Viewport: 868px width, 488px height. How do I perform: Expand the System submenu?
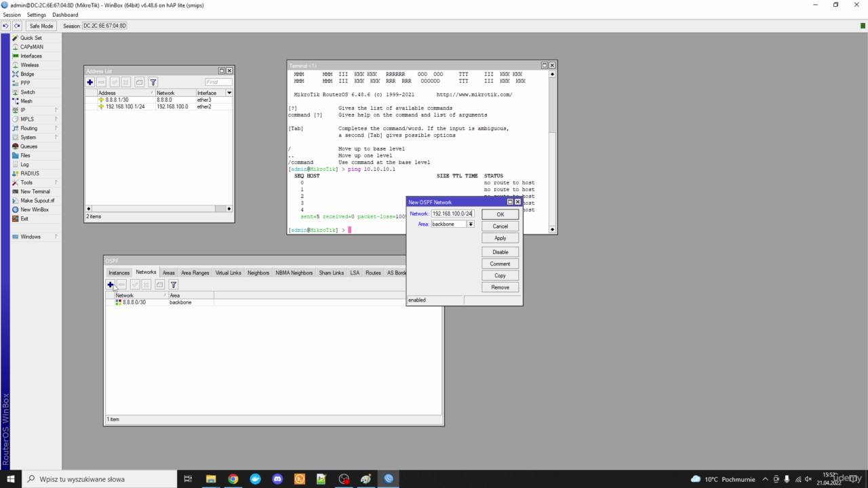pyautogui.click(x=34, y=137)
